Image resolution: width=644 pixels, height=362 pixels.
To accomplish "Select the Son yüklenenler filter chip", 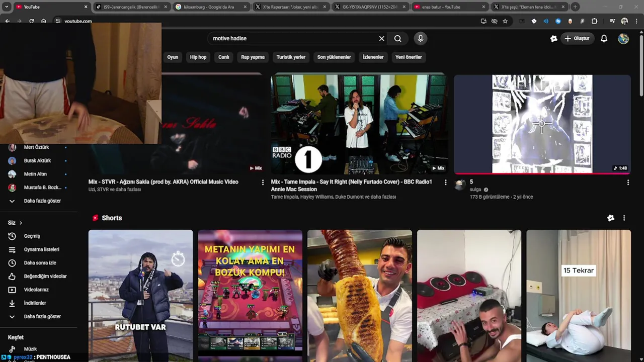I will [334, 57].
